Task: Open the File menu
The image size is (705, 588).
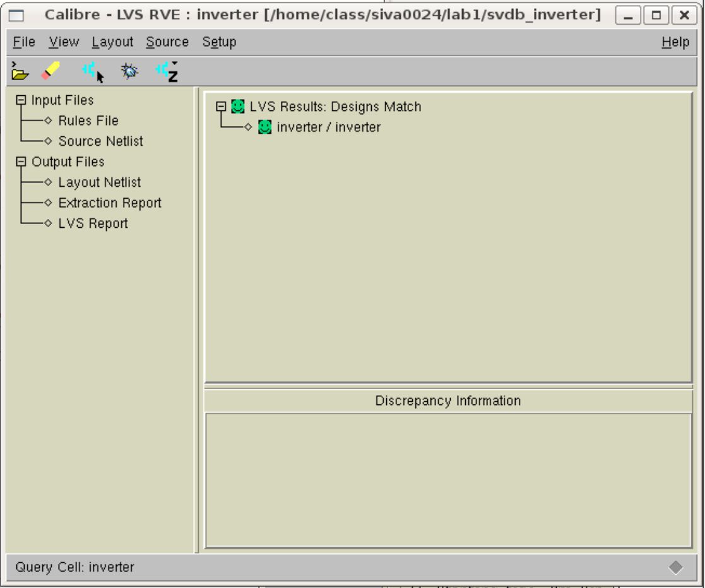Action: (x=24, y=42)
